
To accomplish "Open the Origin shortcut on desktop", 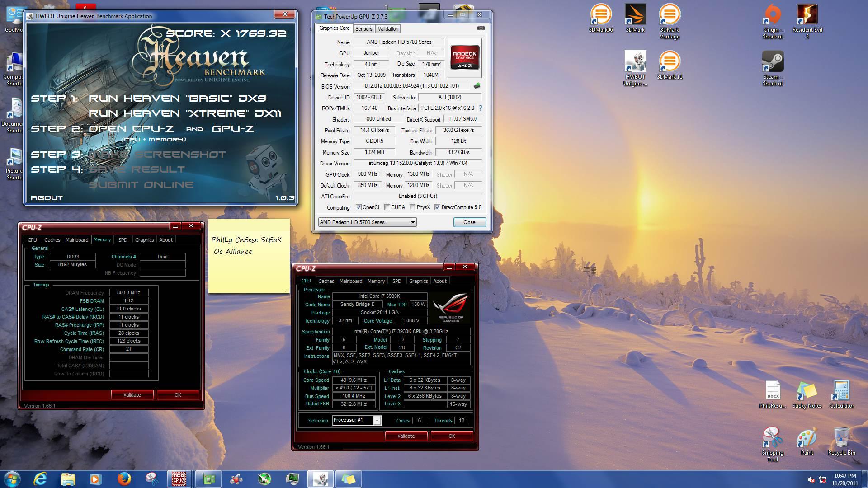I will (x=773, y=21).
